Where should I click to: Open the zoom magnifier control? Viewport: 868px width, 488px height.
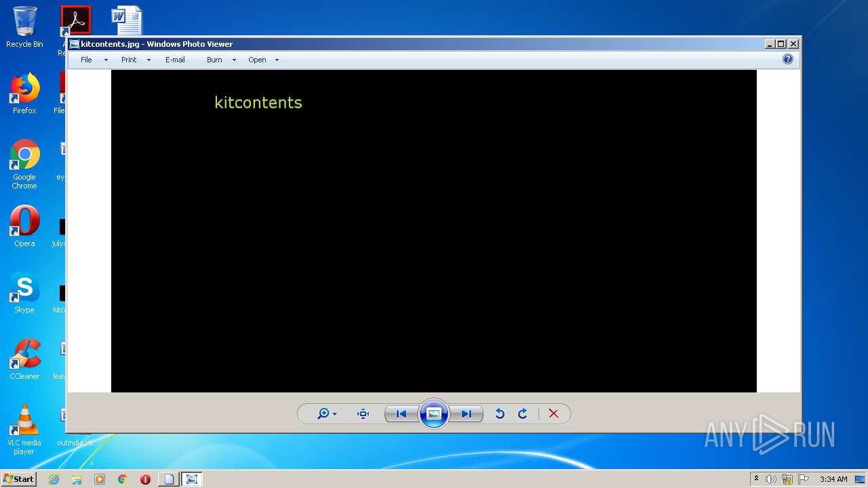(x=323, y=413)
